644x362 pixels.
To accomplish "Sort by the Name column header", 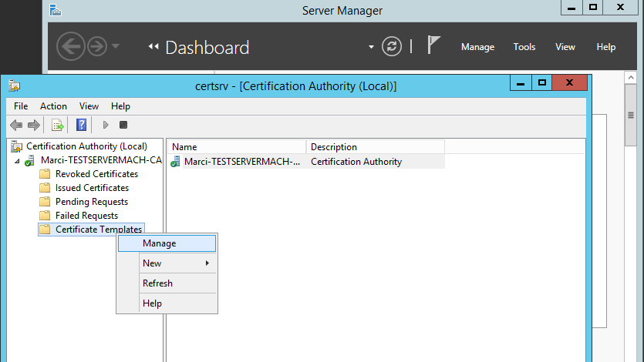I will 237,147.
